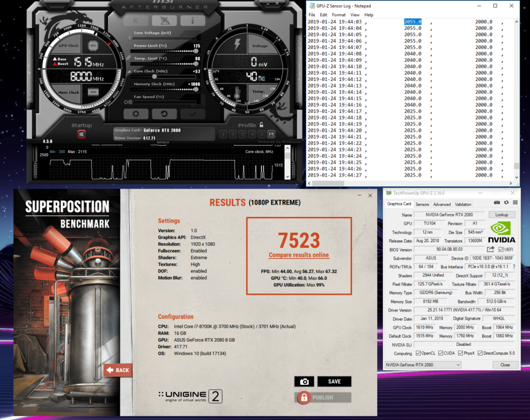Toggle the DirectCompute 5.0 checkbox
The image size is (530, 420).
click(480, 353)
